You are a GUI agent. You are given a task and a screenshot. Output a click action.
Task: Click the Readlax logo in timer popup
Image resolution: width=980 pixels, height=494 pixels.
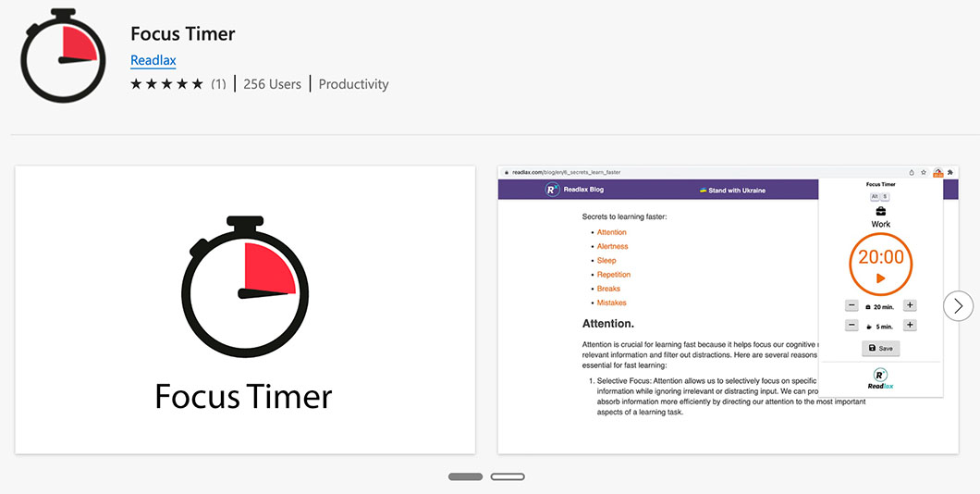coord(880,378)
